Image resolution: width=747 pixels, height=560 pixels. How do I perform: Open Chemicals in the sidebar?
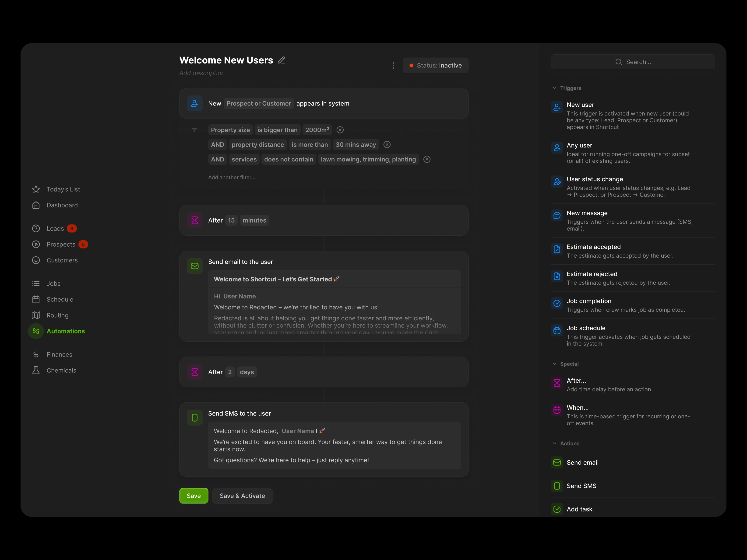click(x=61, y=370)
